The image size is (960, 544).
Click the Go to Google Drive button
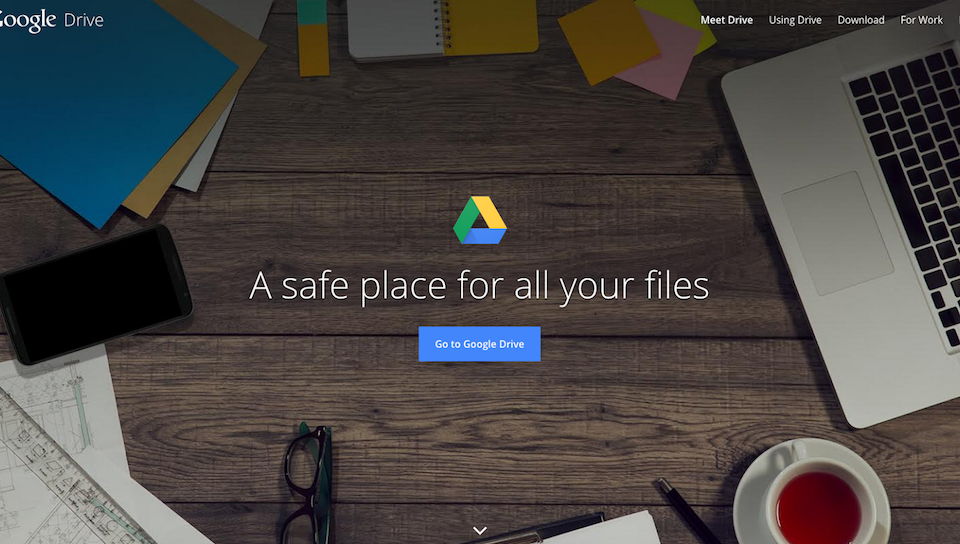click(x=479, y=344)
